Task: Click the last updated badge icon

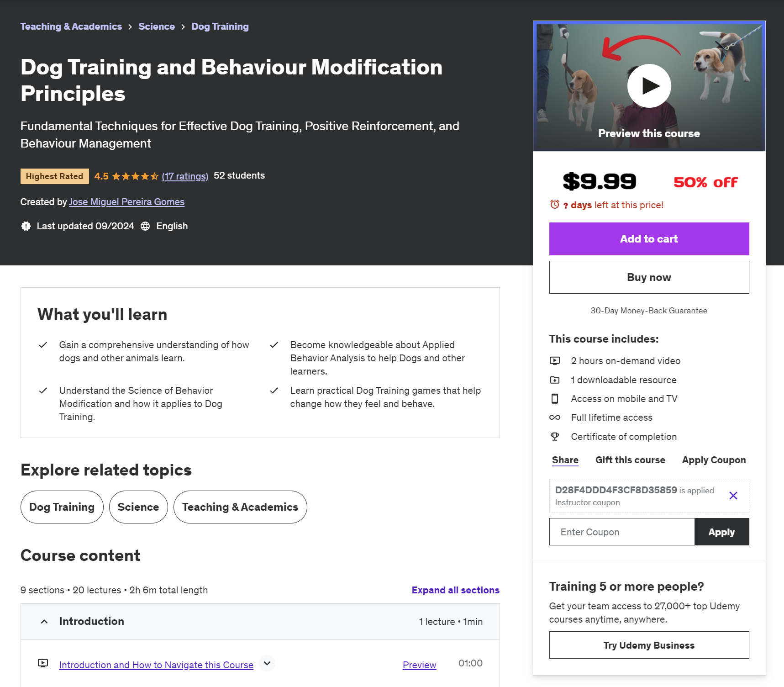Action: point(26,226)
